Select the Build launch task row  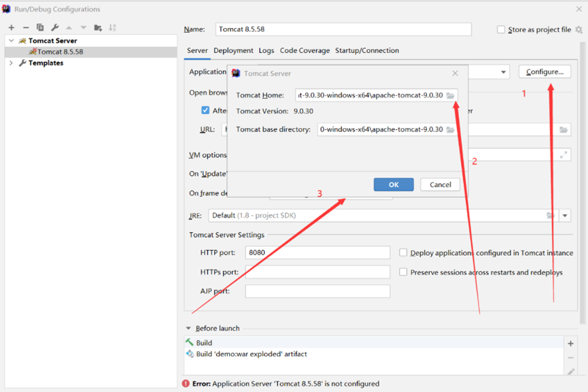pos(374,343)
